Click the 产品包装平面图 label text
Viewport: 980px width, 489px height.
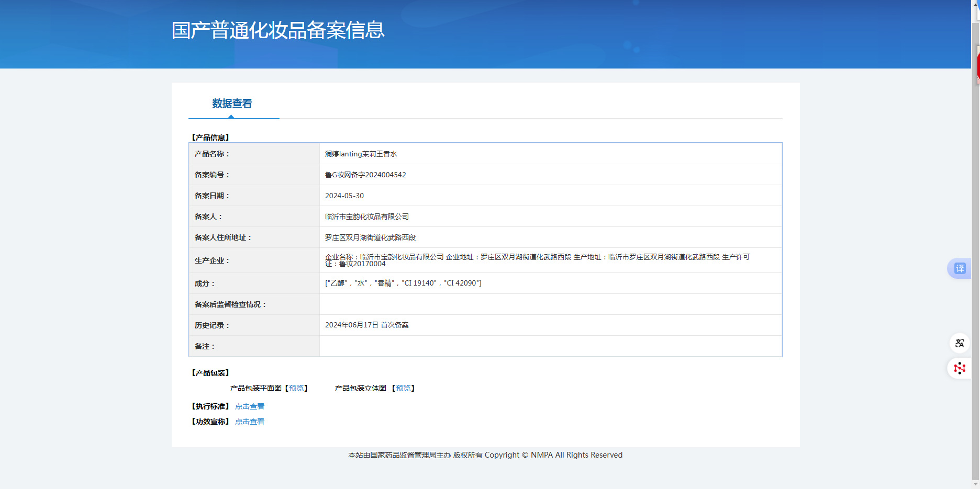256,388
